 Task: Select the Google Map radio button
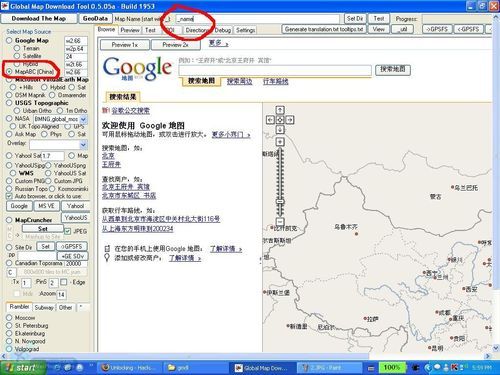tap(9, 40)
